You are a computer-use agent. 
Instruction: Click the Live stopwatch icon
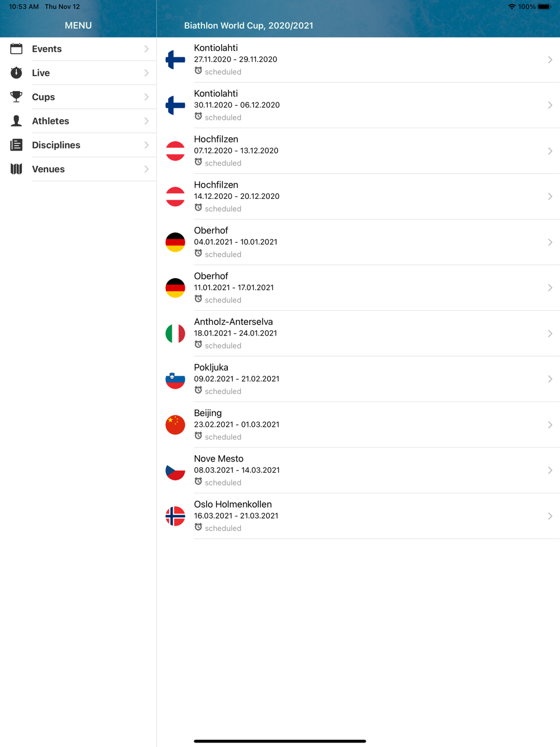point(16,73)
